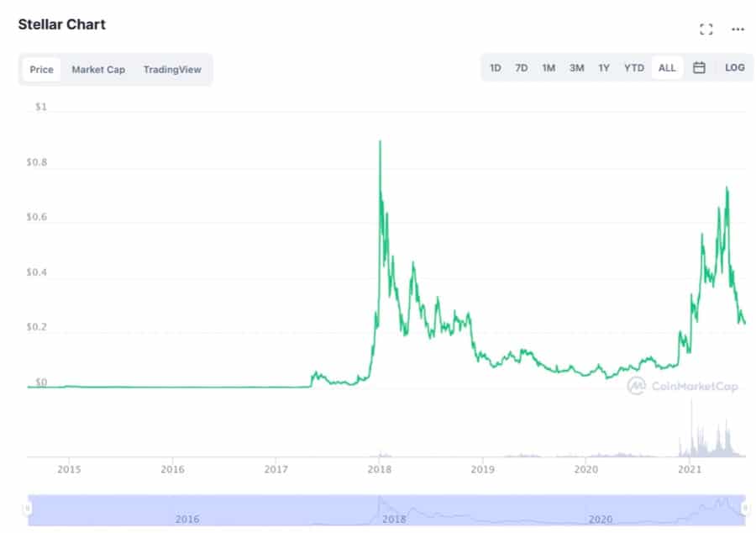Open the TradingView tab
This screenshot has height=533, width=756.
(x=172, y=70)
